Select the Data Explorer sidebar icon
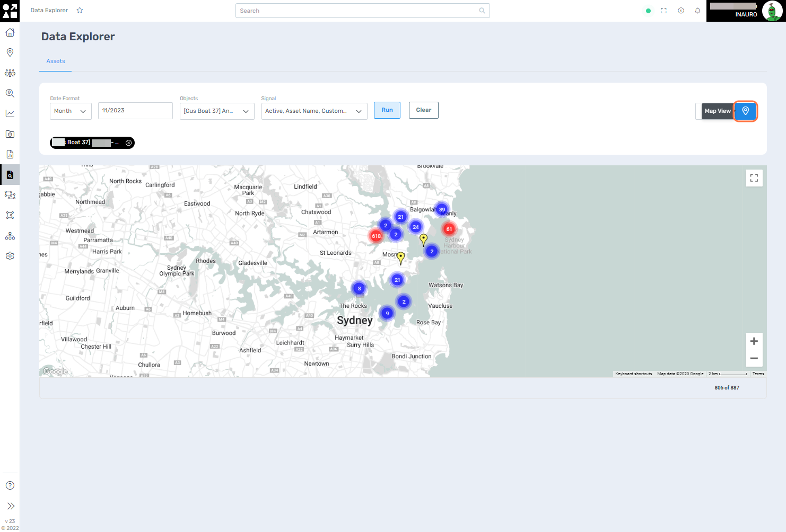 click(x=10, y=174)
